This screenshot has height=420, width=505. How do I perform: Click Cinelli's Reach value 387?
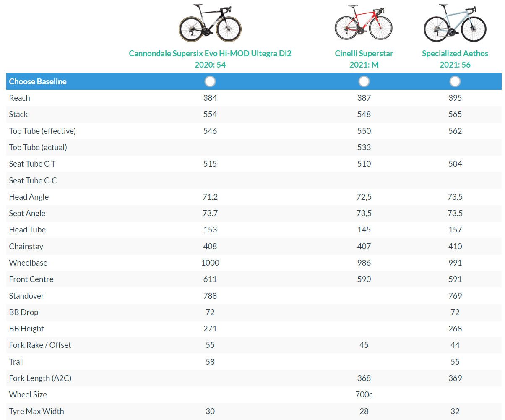364,98
